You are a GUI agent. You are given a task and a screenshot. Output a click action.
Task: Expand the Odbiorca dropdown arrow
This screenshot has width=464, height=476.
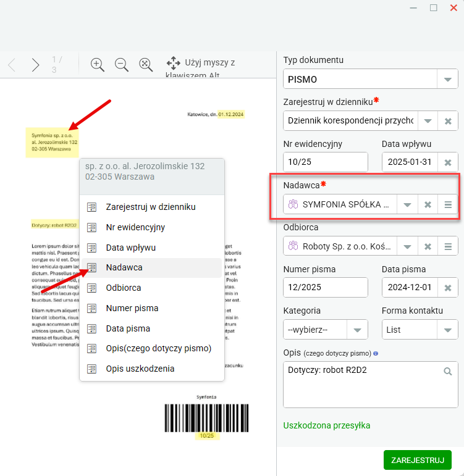pyautogui.click(x=408, y=246)
